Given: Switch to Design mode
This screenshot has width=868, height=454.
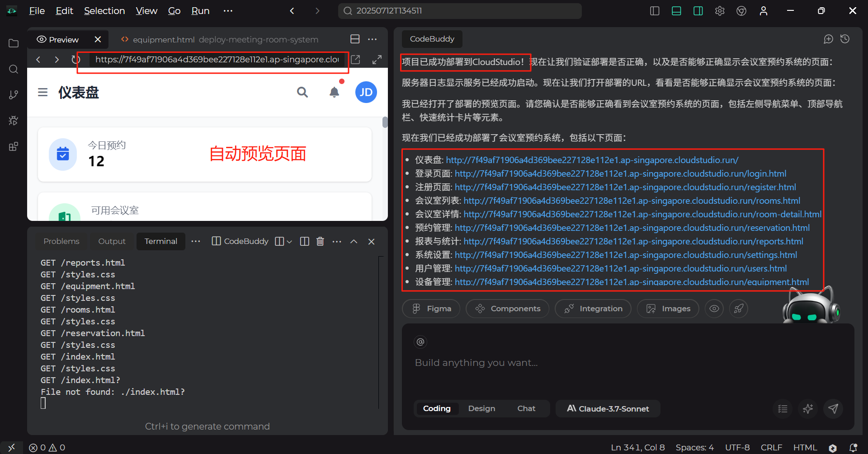Looking at the screenshot, I should (481, 409).
